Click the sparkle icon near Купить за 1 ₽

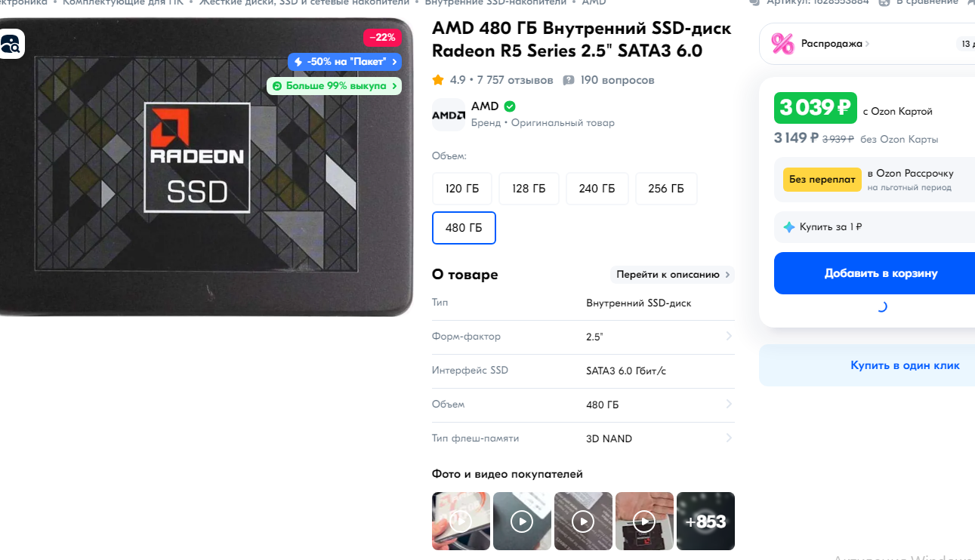coord(789,227)
